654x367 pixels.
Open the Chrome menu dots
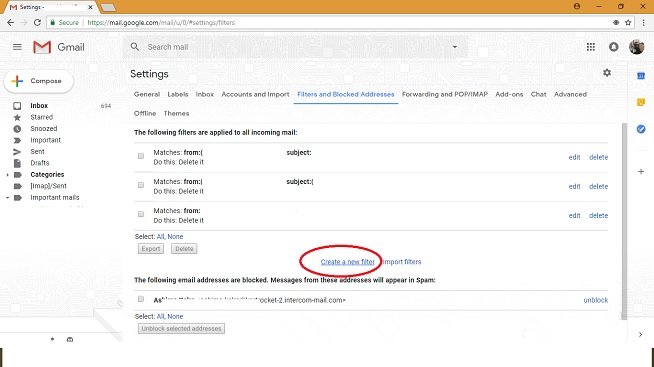click(644, 23)
